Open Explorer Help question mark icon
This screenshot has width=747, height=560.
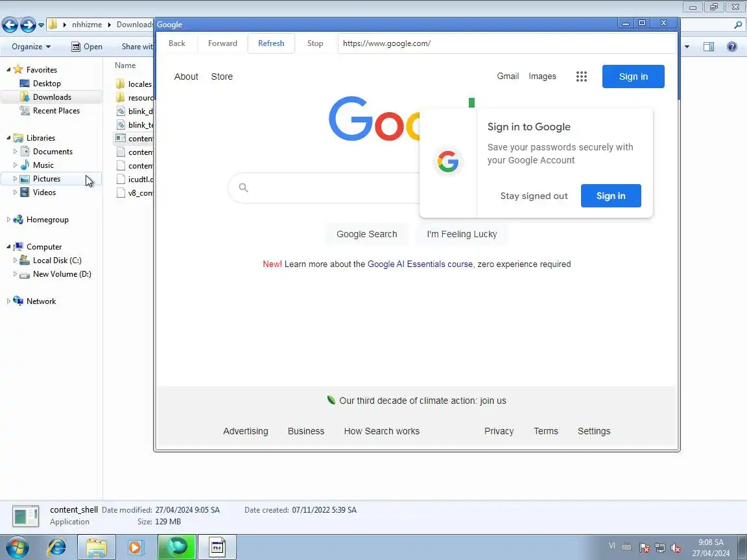click(x=732, y=46)
